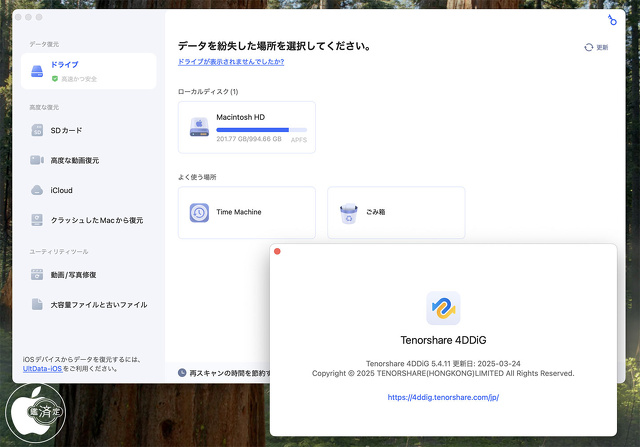This screenshot has height=447, width=640.
Task: Open 大容量ファイルと古いファイル tool
Action: tap(89, 304)
